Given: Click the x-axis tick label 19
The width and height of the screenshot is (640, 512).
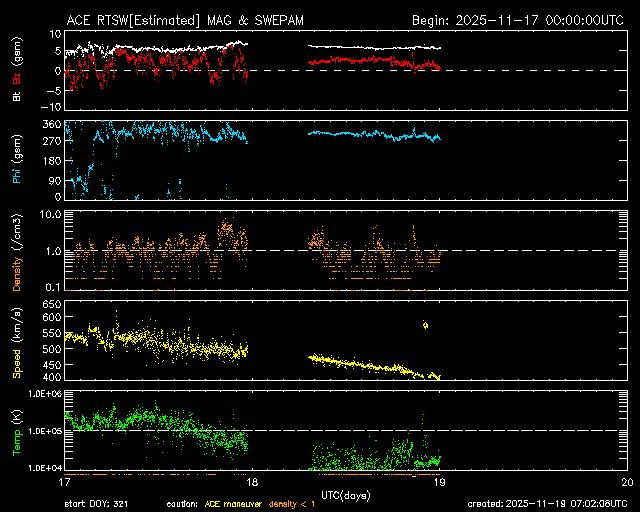Looking at the screenshot, I should click(x=439, y=482).
